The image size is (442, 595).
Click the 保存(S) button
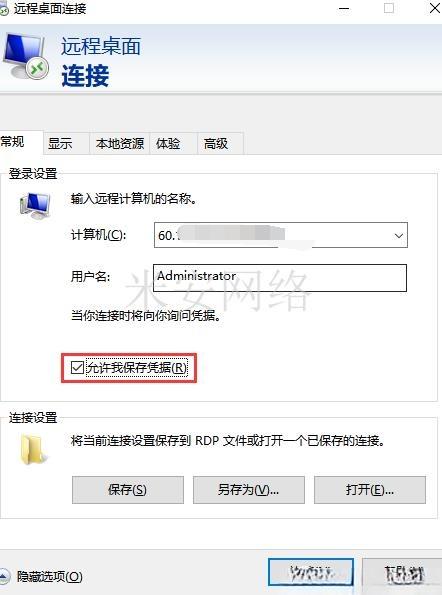[128, 490]
